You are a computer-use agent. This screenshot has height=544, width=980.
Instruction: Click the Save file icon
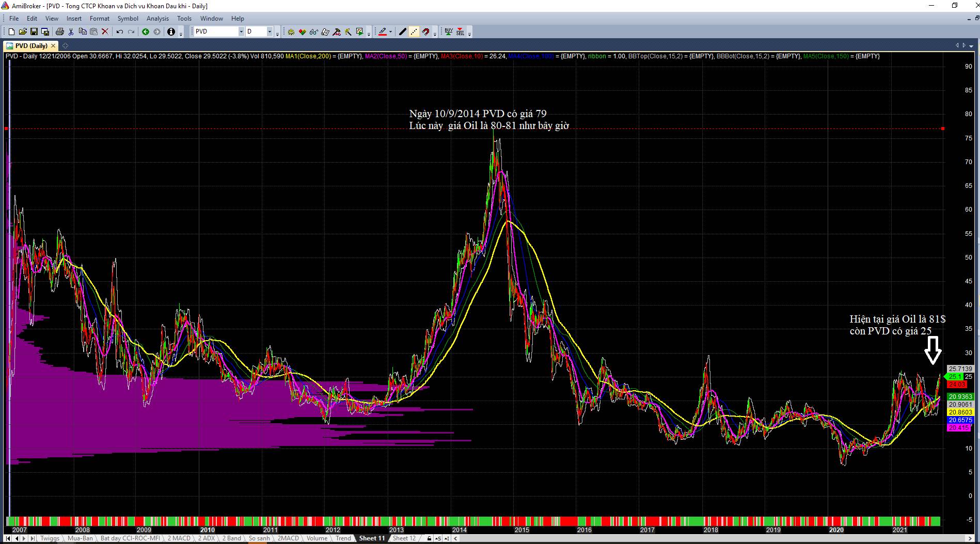[34, 32]
